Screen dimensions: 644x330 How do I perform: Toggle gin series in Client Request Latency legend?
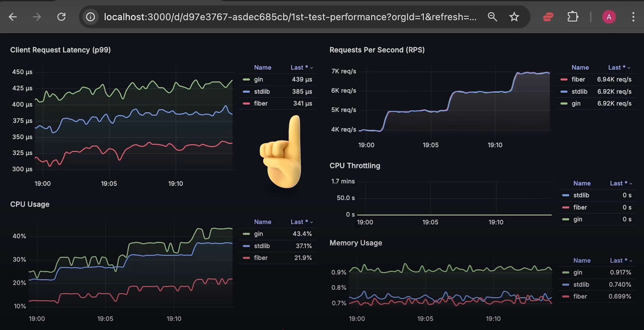click(x=258, y=79)
